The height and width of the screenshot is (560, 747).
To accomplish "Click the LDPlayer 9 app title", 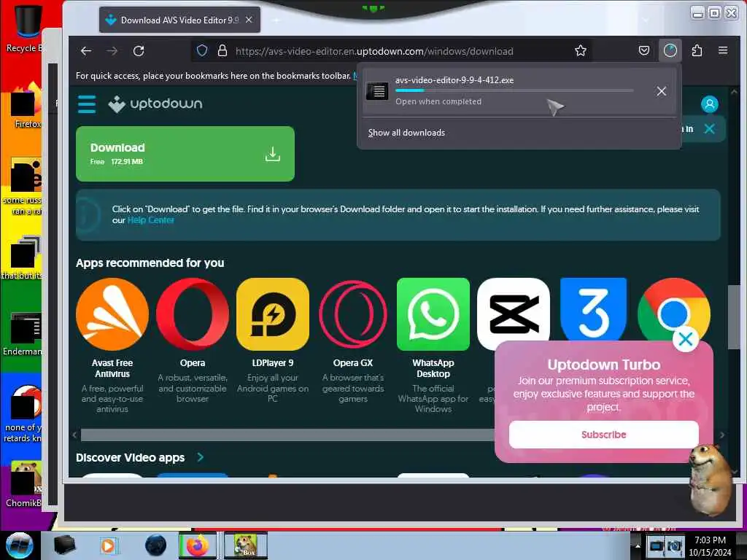I will coord(273,363).
